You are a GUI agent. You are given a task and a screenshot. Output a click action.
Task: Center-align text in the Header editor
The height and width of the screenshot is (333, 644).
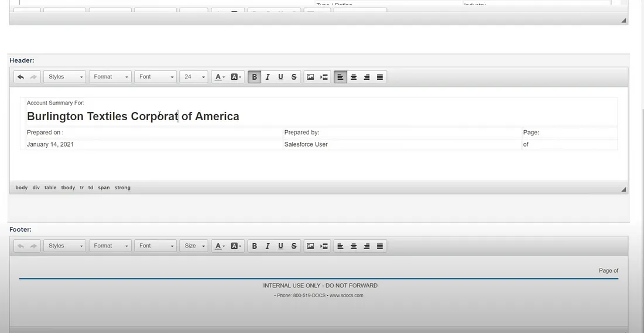tap(354, 77)
